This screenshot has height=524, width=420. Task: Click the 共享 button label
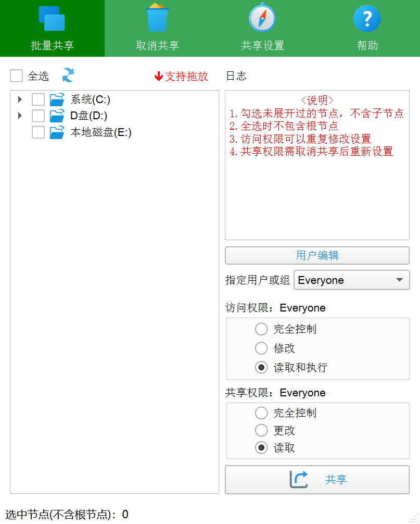point(336,480)
